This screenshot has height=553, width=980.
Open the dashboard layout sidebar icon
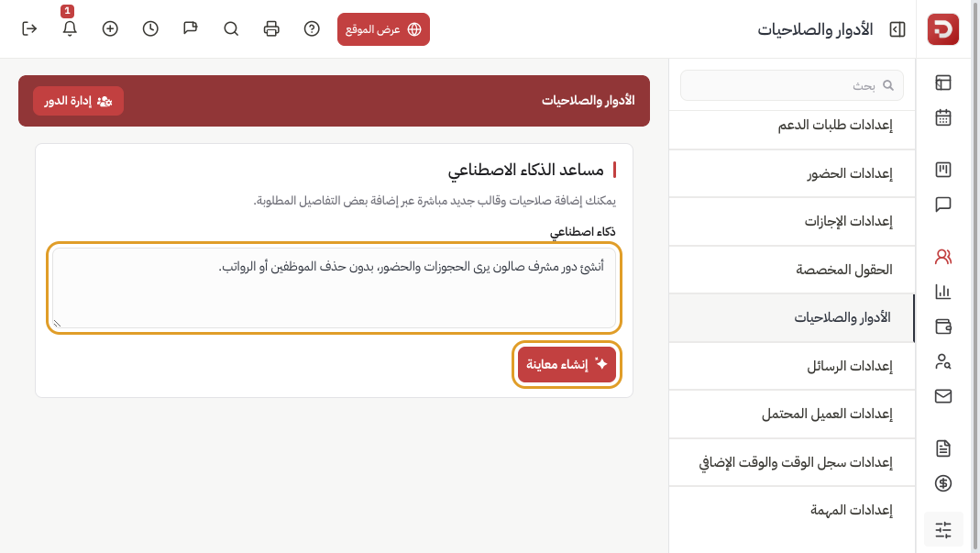point(942,83)
